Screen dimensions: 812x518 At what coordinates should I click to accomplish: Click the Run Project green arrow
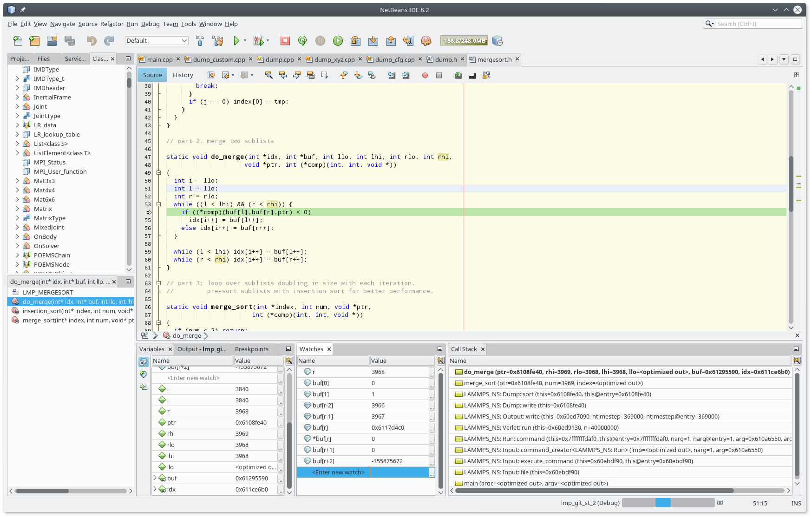coord(236,41)
